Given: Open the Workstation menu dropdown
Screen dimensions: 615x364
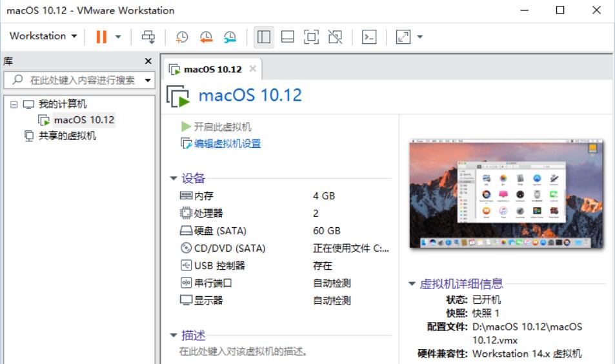Looking at the screenshot, I should [x=43, y=36].
